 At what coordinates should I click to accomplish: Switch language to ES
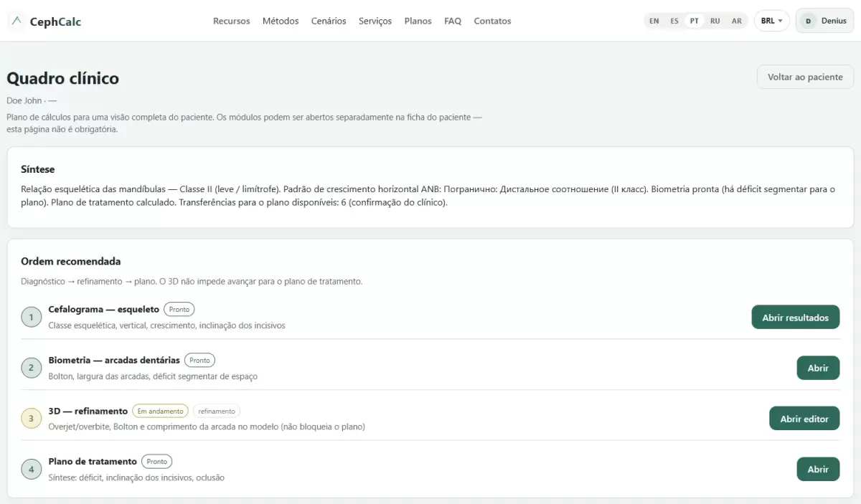click(674, 21)
